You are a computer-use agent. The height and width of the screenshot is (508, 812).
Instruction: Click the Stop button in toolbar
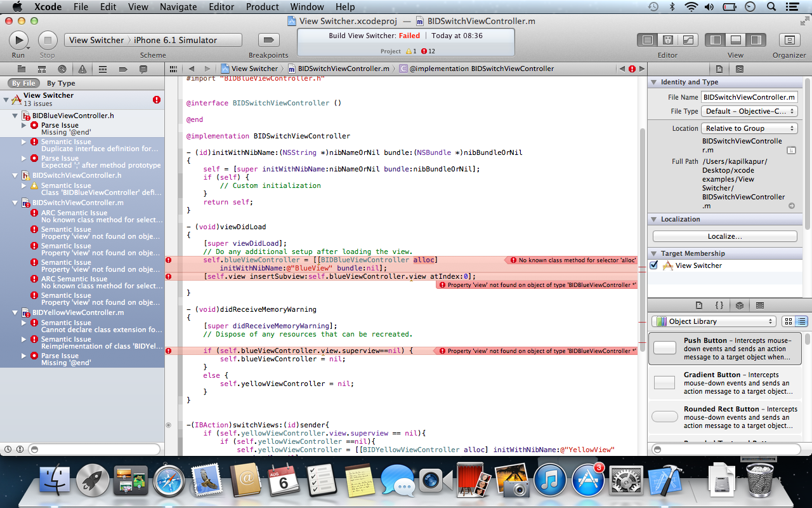(48, 40)
